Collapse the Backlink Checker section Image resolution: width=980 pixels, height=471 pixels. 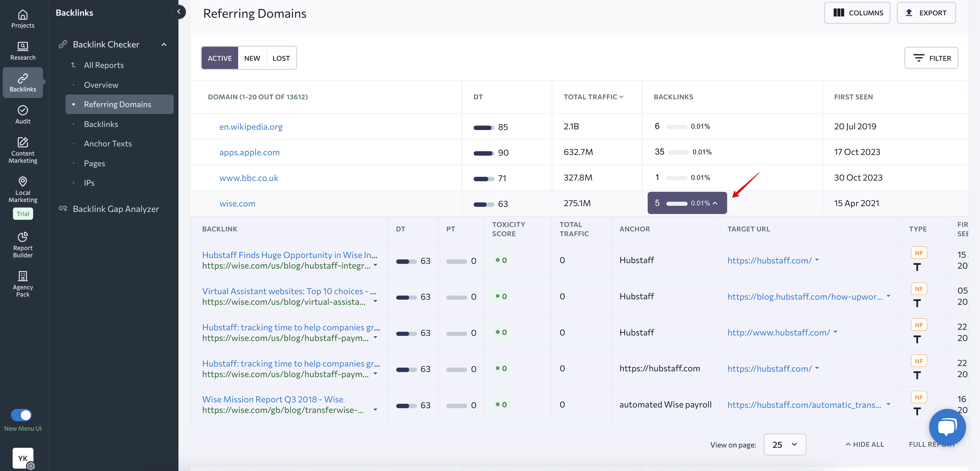point(164,44)
